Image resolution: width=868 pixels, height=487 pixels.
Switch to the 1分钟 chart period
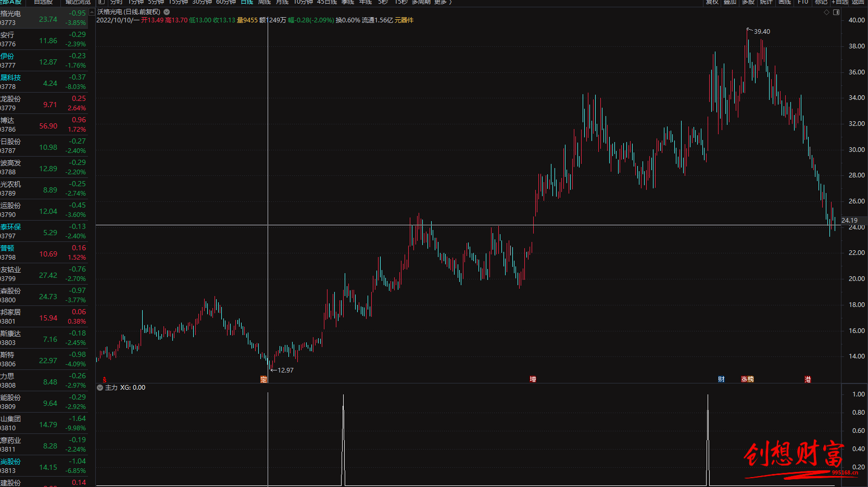pos(135,2)
